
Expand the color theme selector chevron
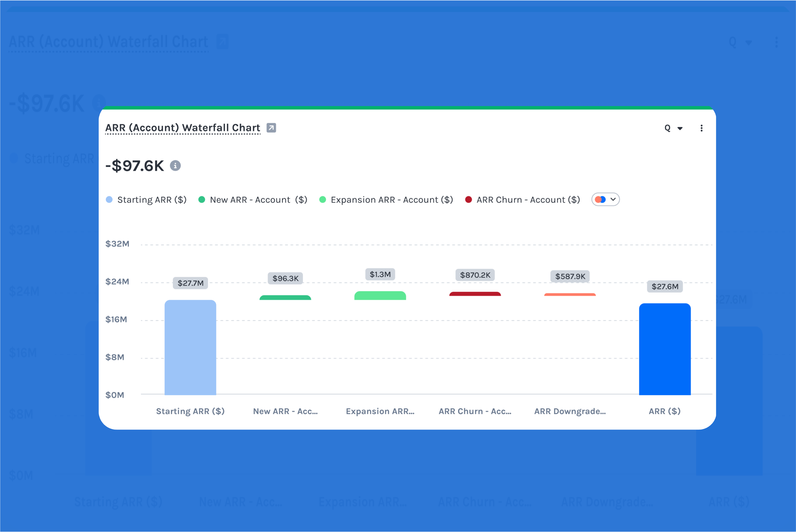point(613,199)
